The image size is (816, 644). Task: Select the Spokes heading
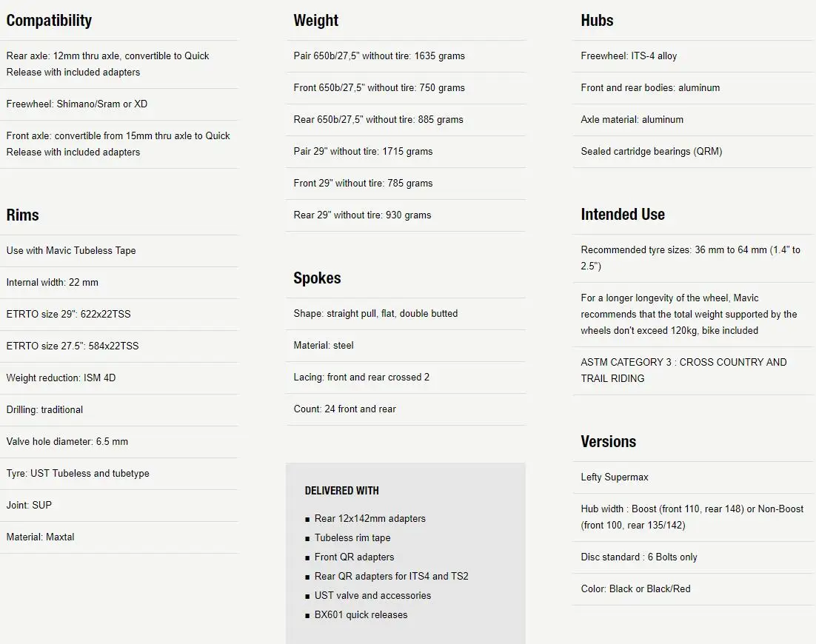click(317, 278)
